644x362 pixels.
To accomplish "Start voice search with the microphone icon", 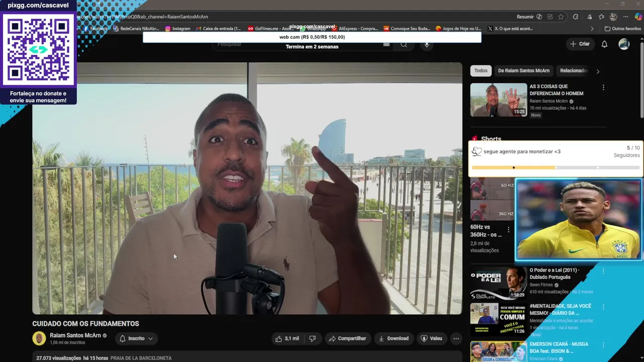I will (x=427, y=44).
